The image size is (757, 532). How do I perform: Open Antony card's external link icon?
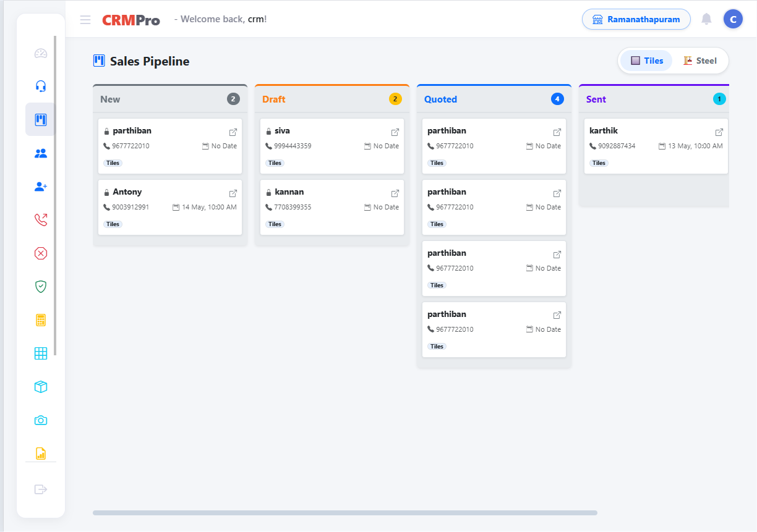(x=233, y=193)
